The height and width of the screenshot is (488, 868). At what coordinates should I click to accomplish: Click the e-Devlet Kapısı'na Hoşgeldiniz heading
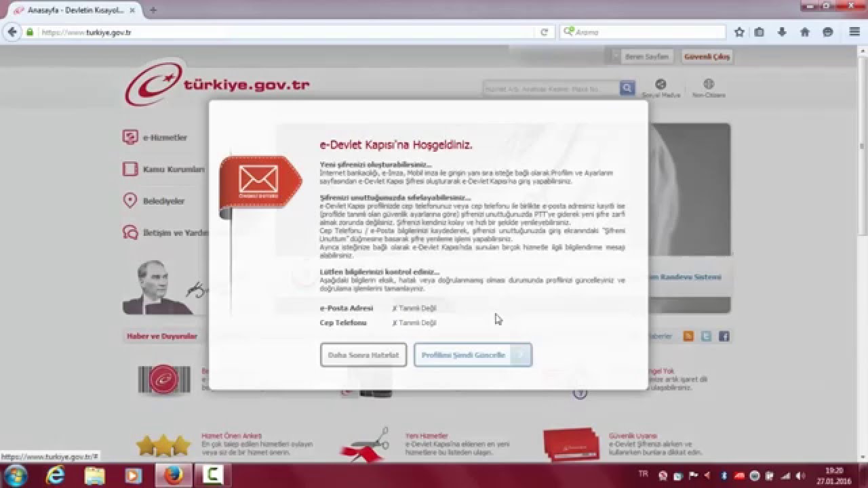396,145
